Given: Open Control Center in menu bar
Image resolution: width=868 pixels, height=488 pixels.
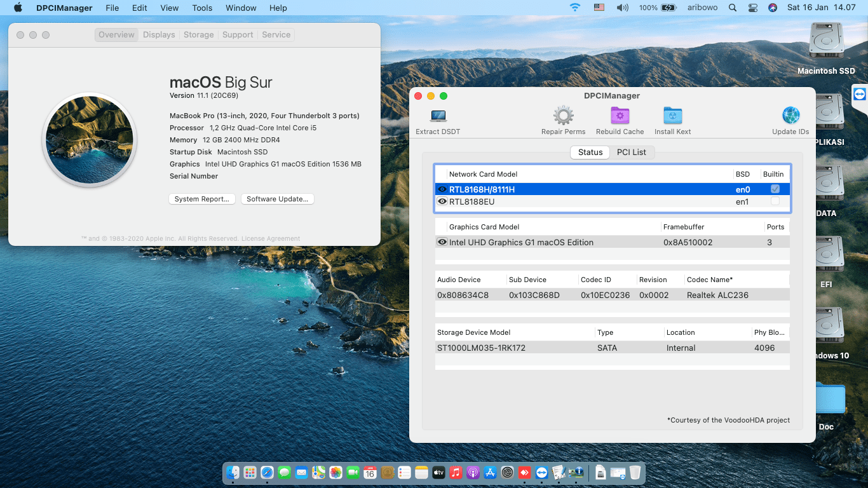Looking at the screenshot, I should tap(753, 8).
